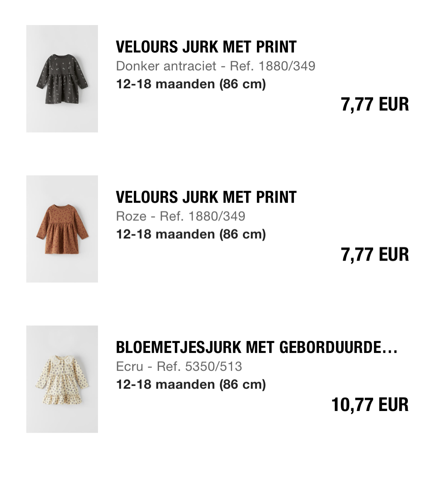Click the word PRINT in the first title

pyautogui.click(x=276, y=47)
